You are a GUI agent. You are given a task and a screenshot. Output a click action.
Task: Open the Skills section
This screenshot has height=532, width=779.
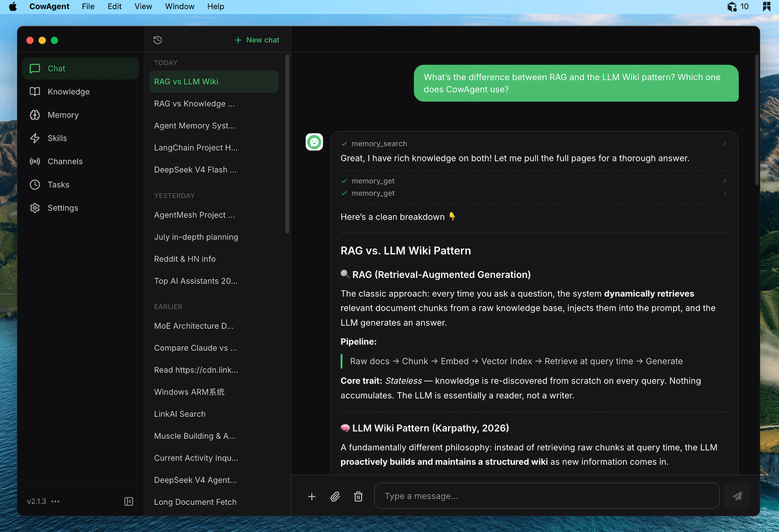pyautogui.click(x=80, y=138)
